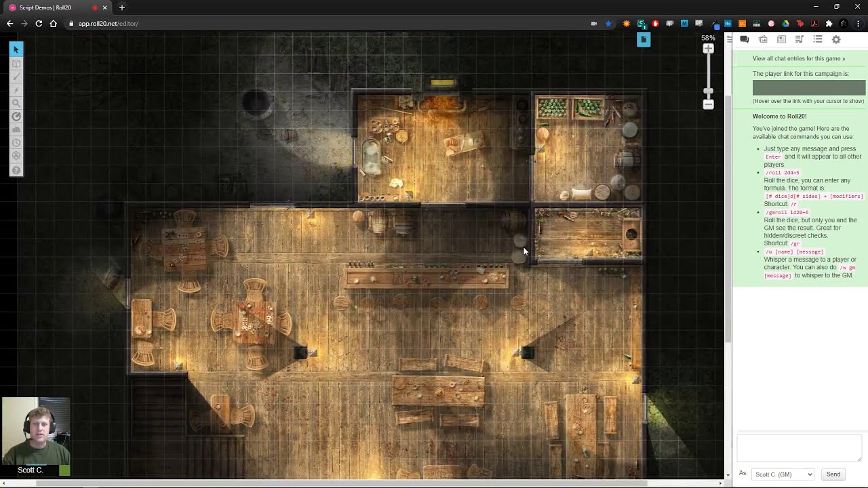Open the Turn Tracker clock tool

[x=16, y=143]
